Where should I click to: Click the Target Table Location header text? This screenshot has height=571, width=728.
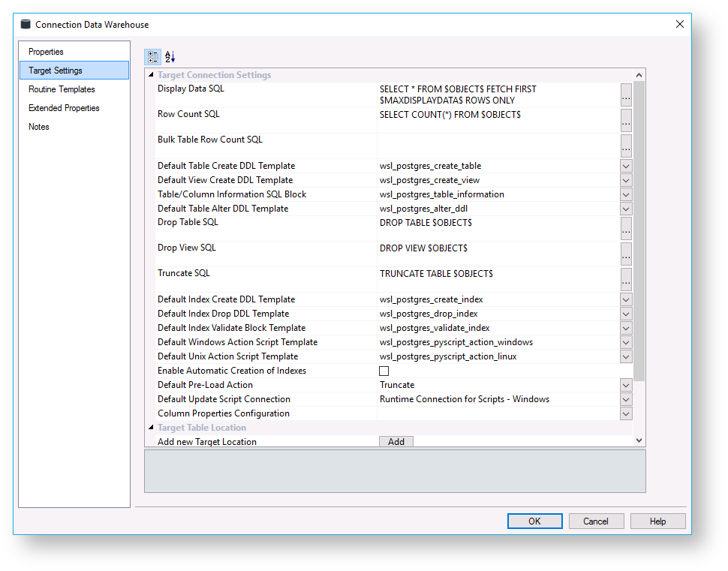202,428
